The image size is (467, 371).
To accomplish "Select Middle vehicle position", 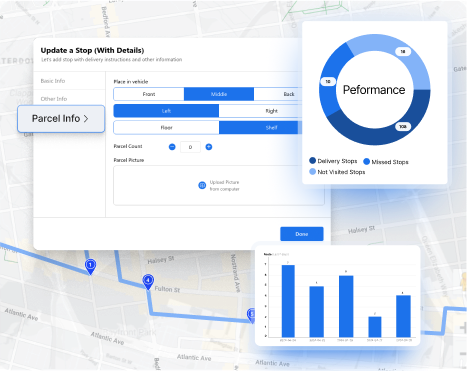I will [219, 94].
